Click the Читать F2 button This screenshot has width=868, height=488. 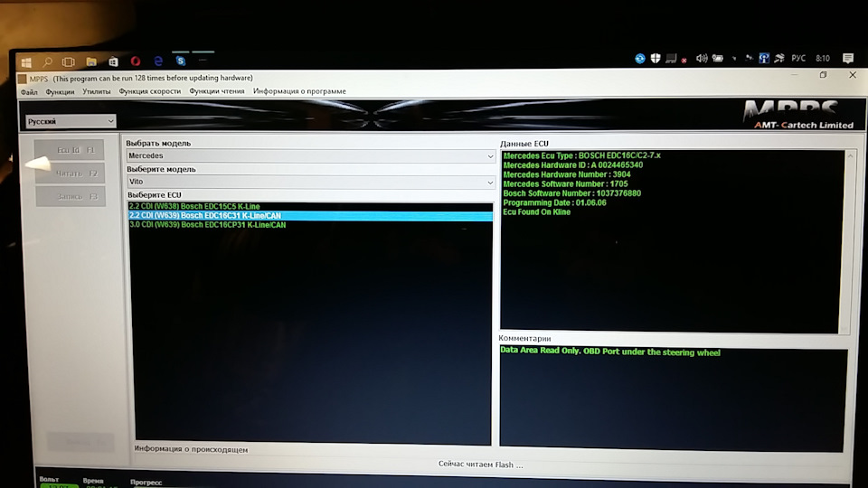click(x=71, y=174)
